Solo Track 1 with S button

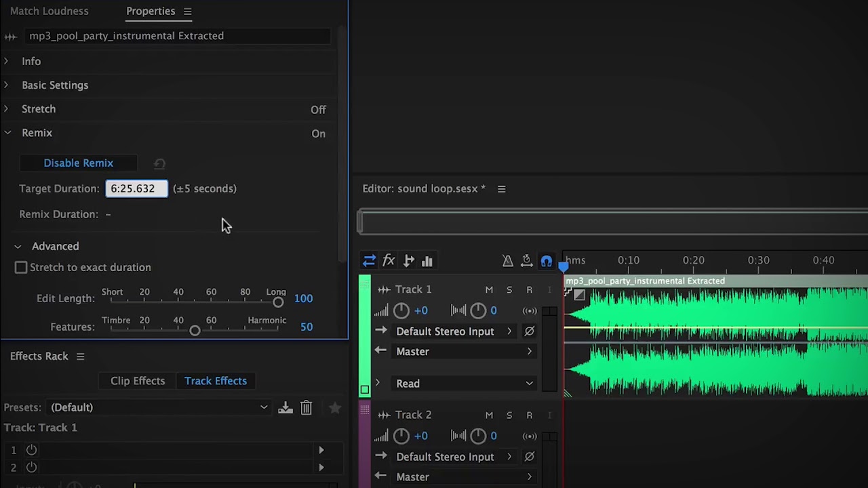coord(509,290)
